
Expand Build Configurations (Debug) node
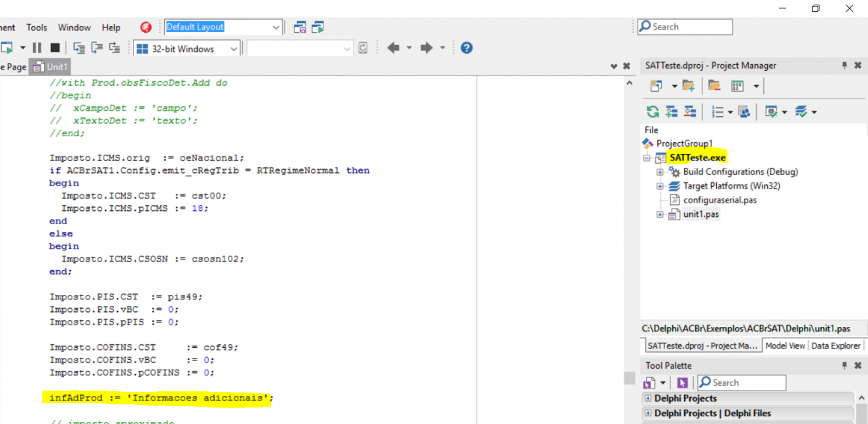[x=660, y=172]
